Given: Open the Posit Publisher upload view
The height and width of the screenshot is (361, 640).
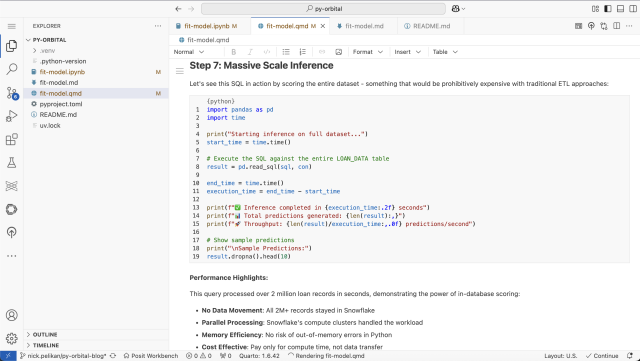Looking at the screenshot, I should coord(11,232).
